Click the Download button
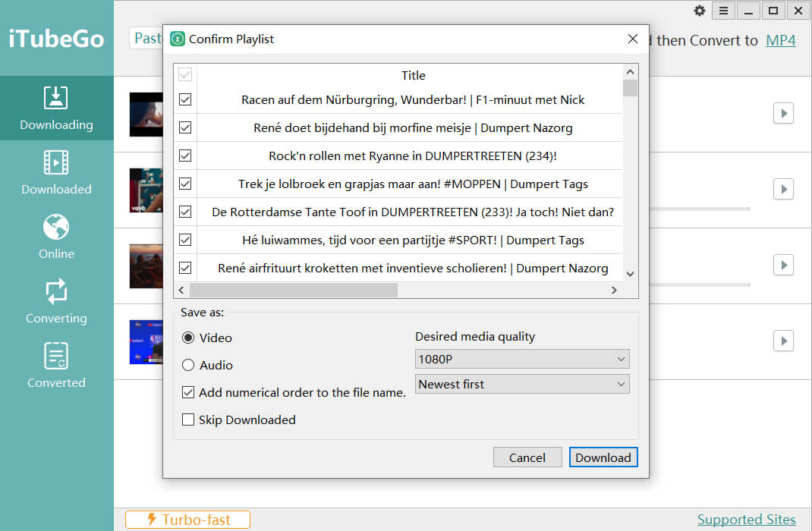Image resolution: width=812 pixels, height=531 pixels. (x=603, y=457)
